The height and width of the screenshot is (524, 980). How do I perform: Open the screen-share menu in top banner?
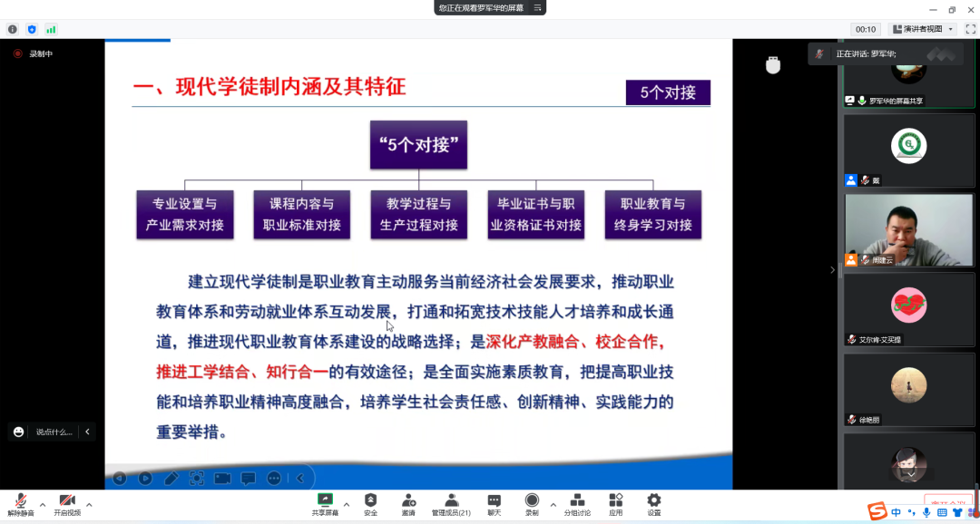coord(538,7)
